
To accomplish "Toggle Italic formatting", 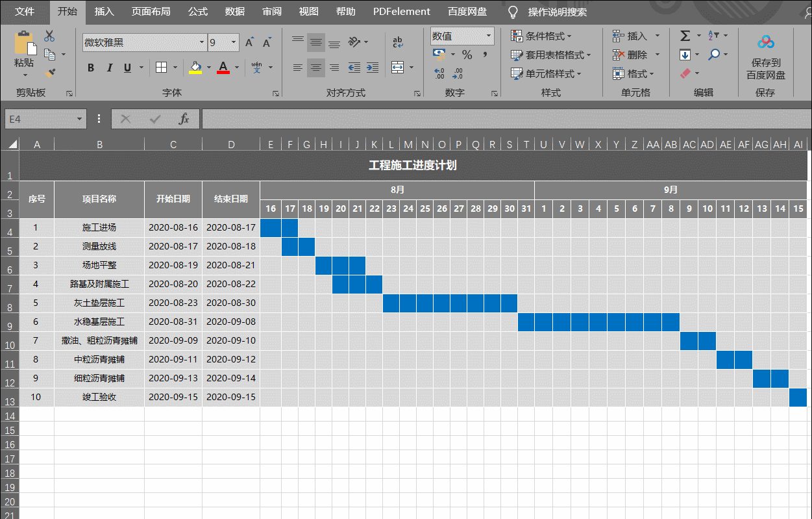I will tap(109, 68).
